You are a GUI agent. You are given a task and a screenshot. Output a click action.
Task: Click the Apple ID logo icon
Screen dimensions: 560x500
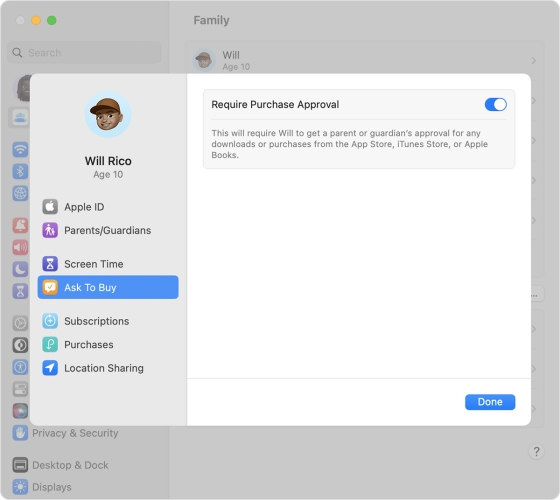[x=50, y=207]
